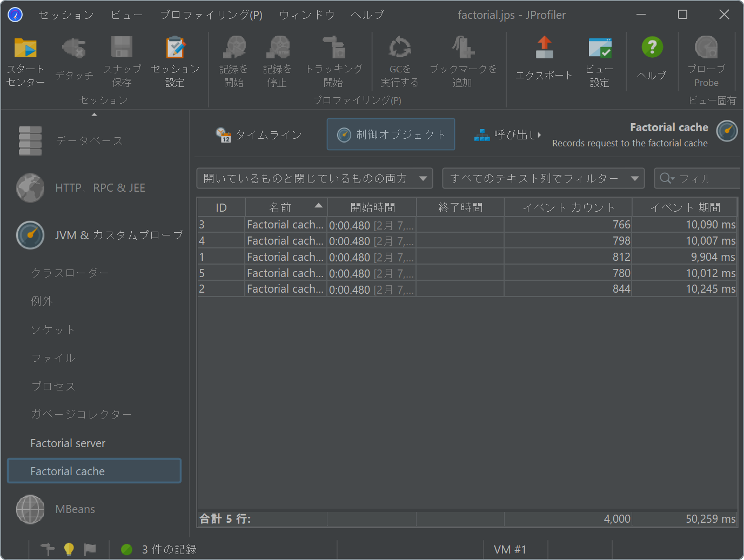Click the signpost icon in status bar
The image size is (744, 560).
[x=48, y=549]
